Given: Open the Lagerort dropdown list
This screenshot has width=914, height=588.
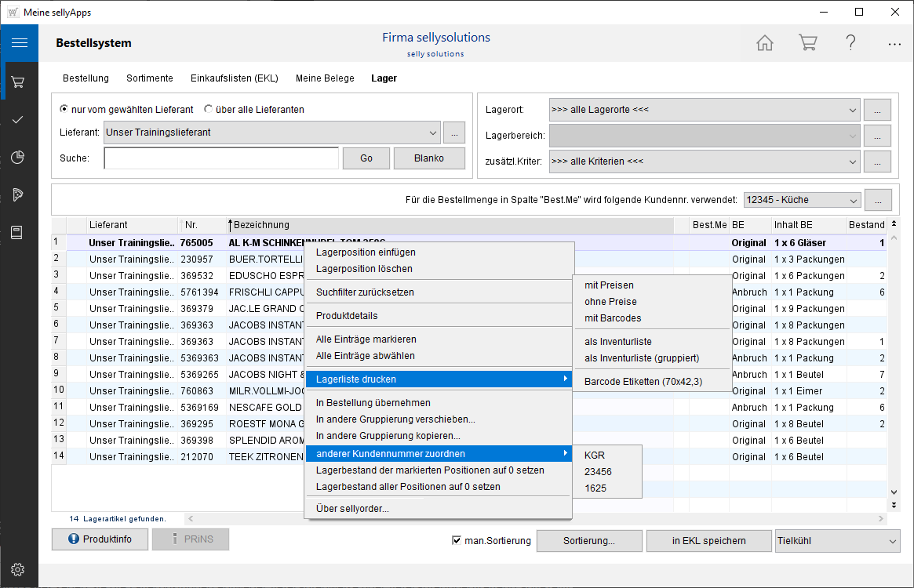Looking at the screenshot, I should pos(853,110).
